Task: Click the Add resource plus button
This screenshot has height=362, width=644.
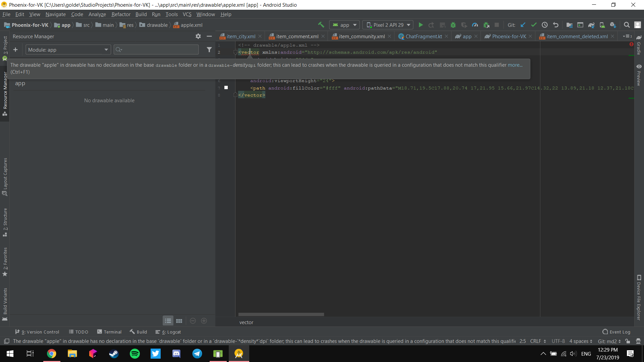Action: click(x=15, y=50)
